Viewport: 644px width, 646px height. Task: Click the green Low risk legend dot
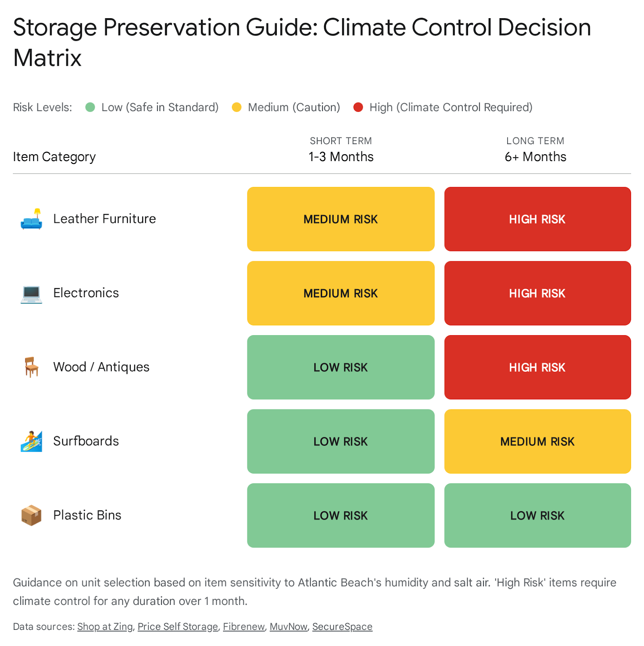(90, 107)
